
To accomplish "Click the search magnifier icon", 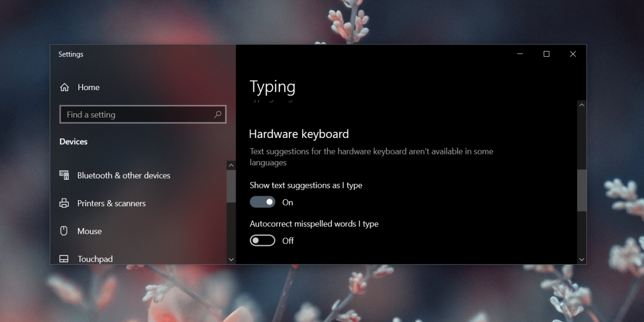I will pos(217,114).
